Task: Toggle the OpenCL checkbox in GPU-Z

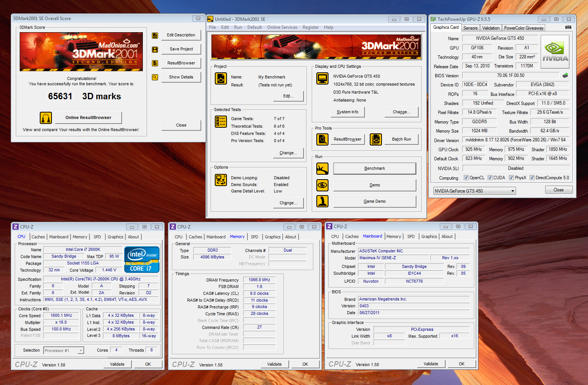Action: (466, 178)
